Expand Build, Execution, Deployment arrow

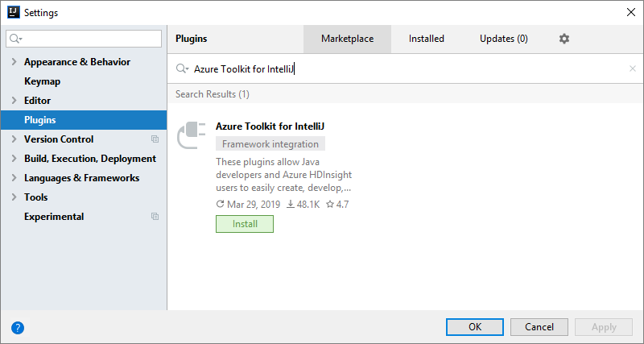pyautogui.click(x=14, y=159)
